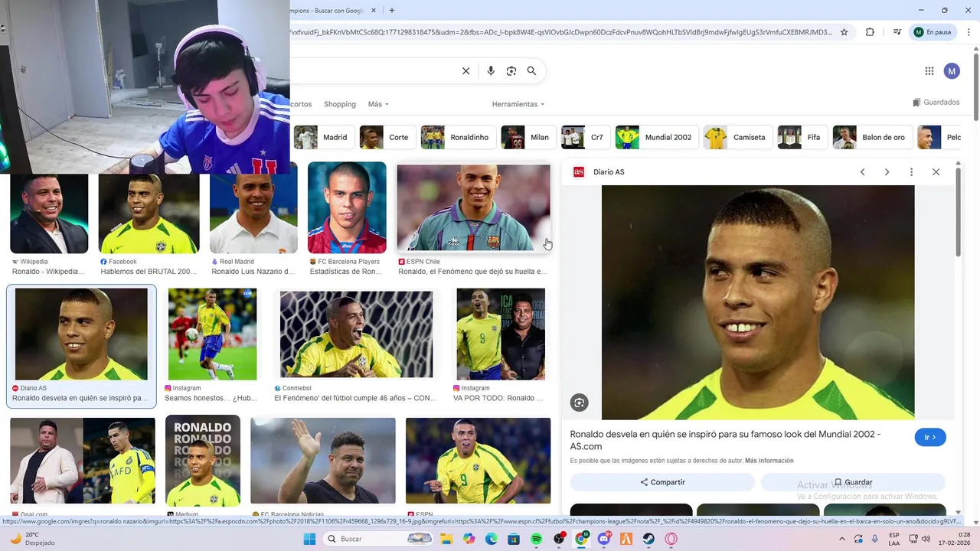Open the Google apps grid
Screen dimensions: 980x551
coord(929,71)
